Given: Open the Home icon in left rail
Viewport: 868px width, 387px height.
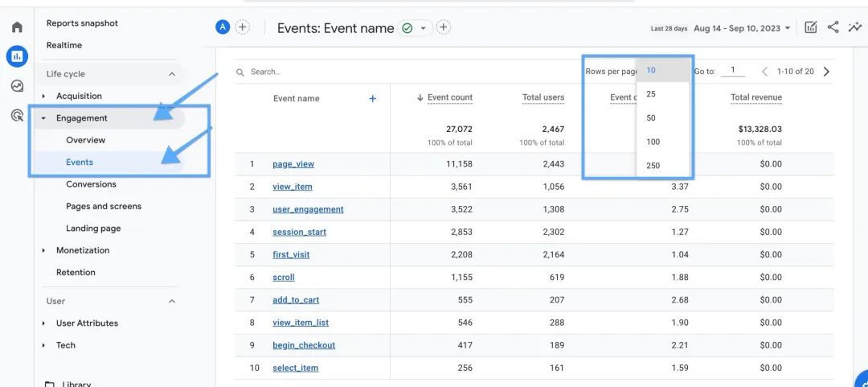Looking at the screenshot, I should click(x=17, y=27).
